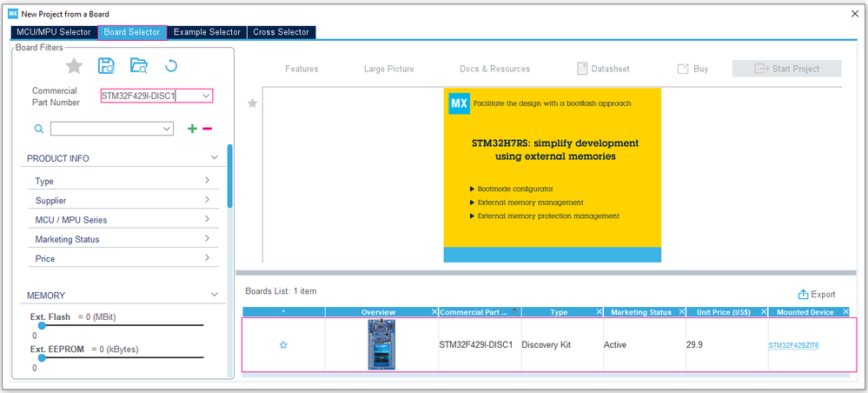The height and width of the screenshot is (393, 868).
Task: Remove the Unit Price column with X
Action: [764, 312]
